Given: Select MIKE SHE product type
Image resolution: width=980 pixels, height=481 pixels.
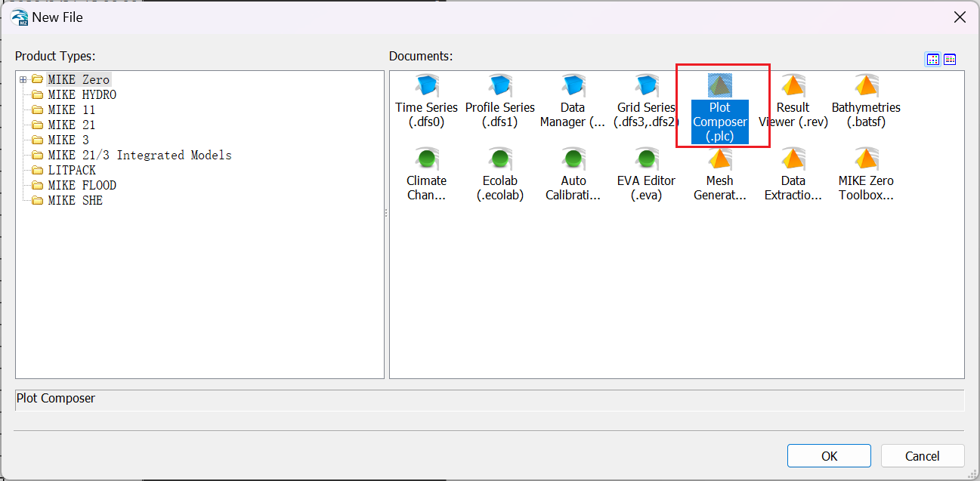Looking at the screenshot, I should [x=76, y=200].
